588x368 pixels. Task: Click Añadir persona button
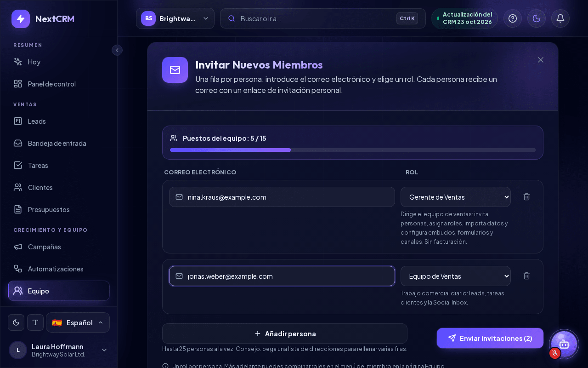click(285, 333)
